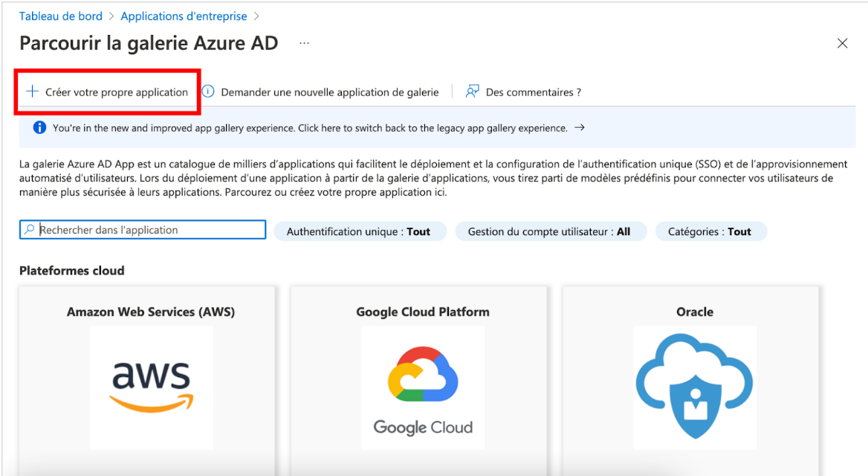Image resolution: width=868 pixels, height=476 pixels.
Task: Open the Catégories filter
Action: (710, 231)
